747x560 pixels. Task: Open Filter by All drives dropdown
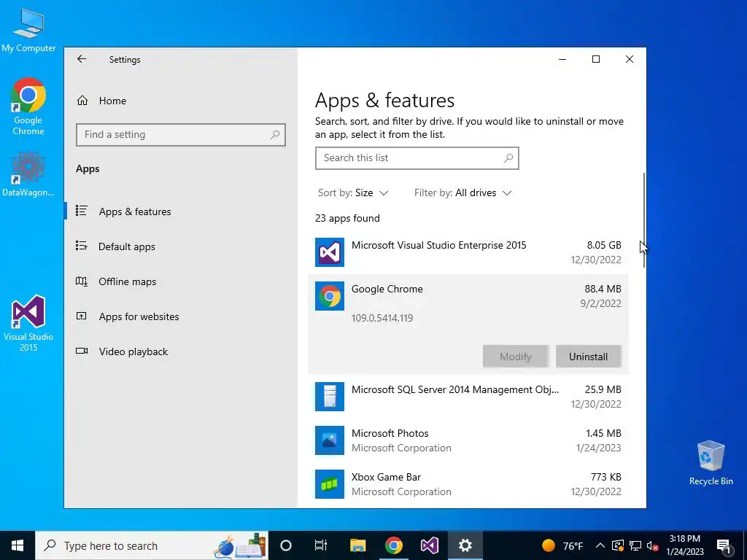coord(462,192)
